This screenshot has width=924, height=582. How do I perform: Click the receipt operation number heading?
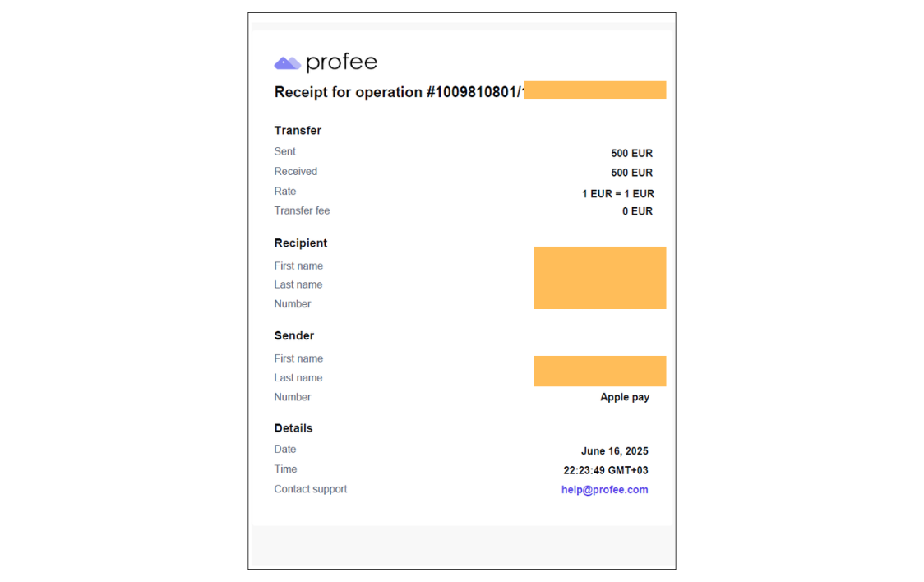(x=399, y=92)
